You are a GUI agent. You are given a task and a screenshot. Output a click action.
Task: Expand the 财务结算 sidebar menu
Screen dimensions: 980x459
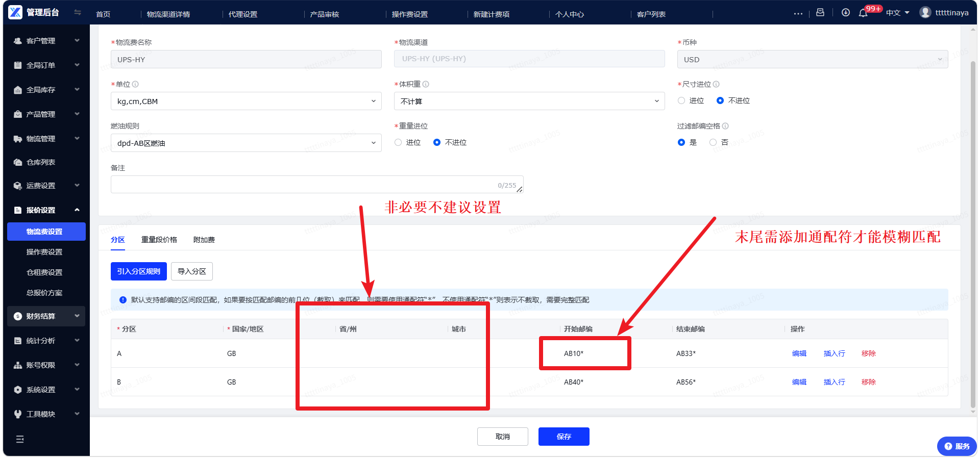pyautogui.click(x=46, y=316)
